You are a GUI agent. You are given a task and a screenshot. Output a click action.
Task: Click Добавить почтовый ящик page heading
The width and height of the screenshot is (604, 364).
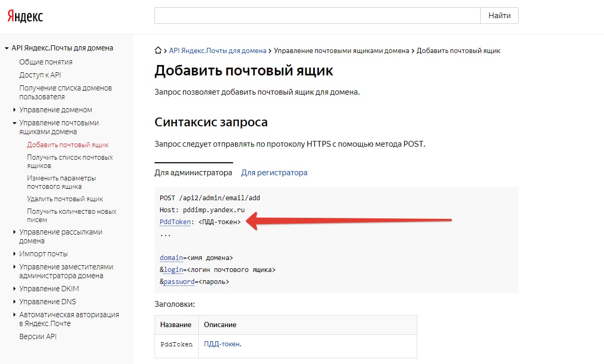point(243,71)
